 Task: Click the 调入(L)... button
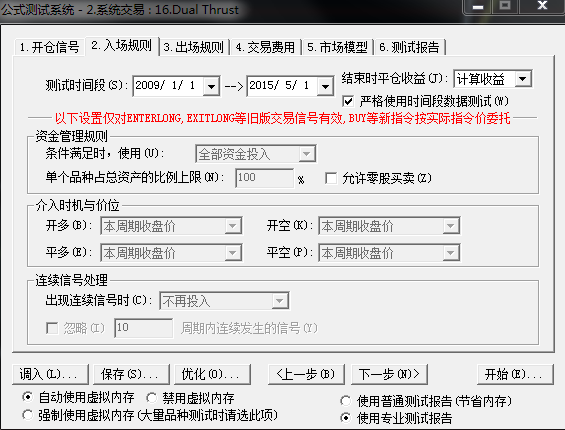[50, 374]
